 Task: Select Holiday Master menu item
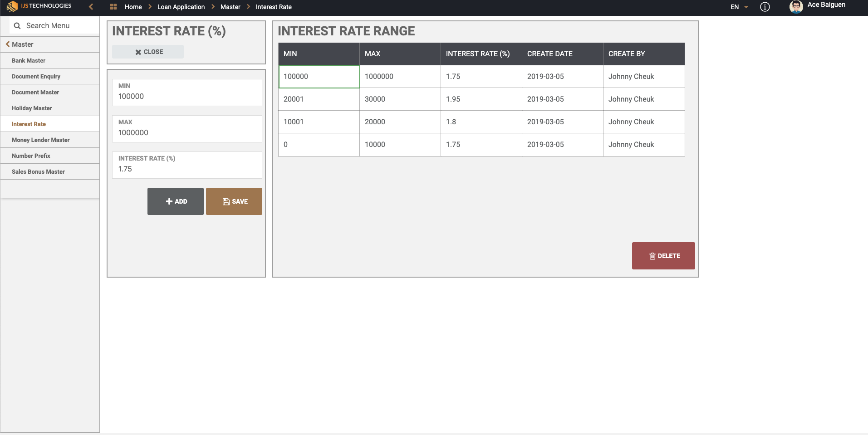[x=32, y=108]
